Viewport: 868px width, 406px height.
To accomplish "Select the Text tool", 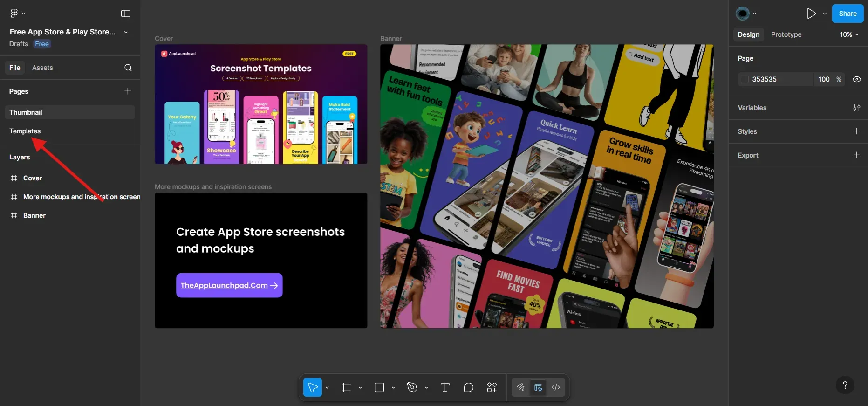I will point(445,387).
